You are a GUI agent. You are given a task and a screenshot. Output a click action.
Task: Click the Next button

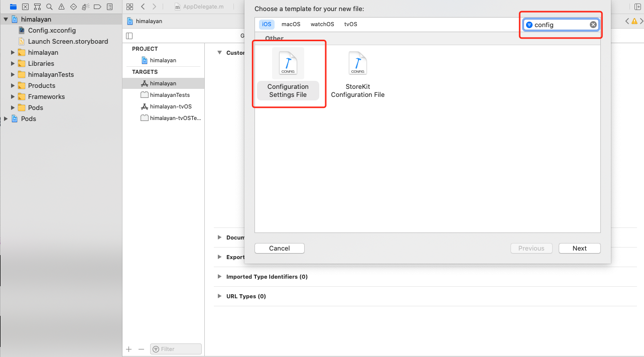(x=580, y=248)
